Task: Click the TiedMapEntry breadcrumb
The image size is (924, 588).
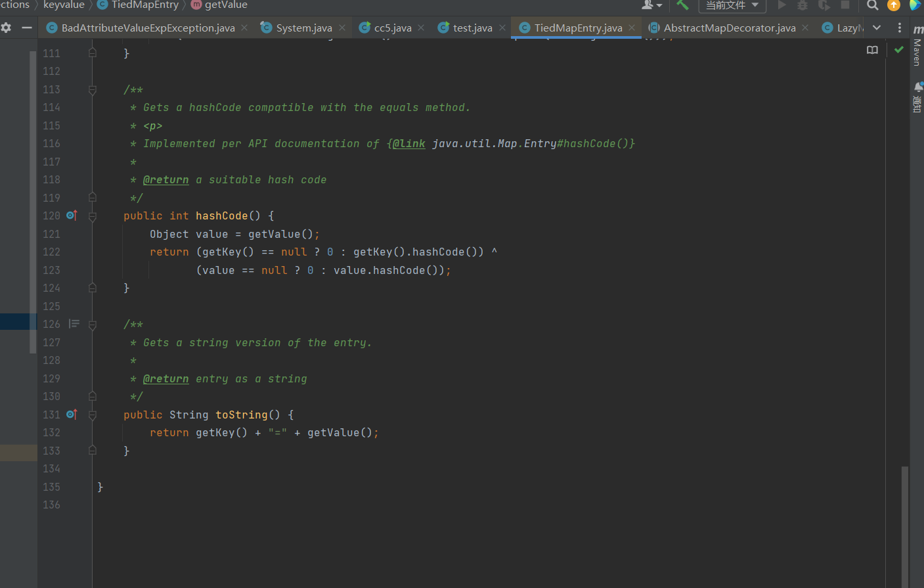Action: (x=139, y=5)
